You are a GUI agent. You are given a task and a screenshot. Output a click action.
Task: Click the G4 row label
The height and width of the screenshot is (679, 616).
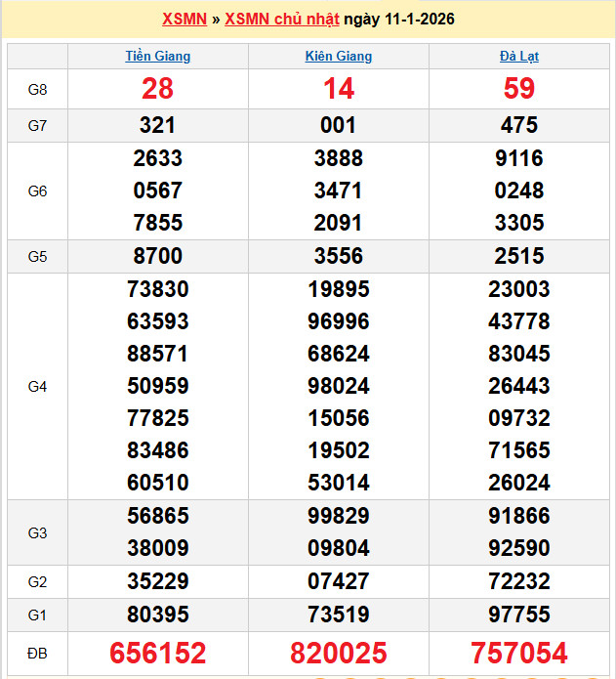37,387
